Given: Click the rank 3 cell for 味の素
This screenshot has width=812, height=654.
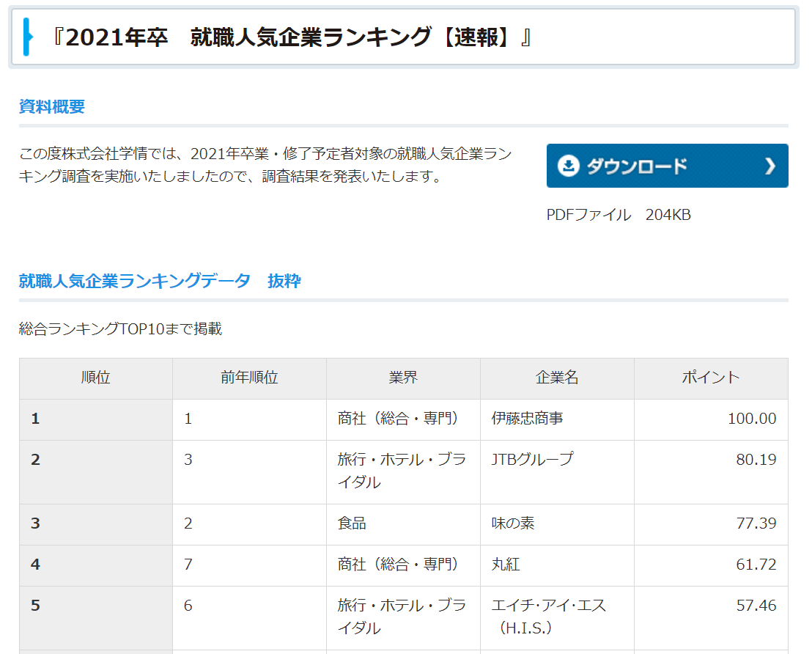Looking at the screenshot, I should pyautogui.click(x=96, y=524).
